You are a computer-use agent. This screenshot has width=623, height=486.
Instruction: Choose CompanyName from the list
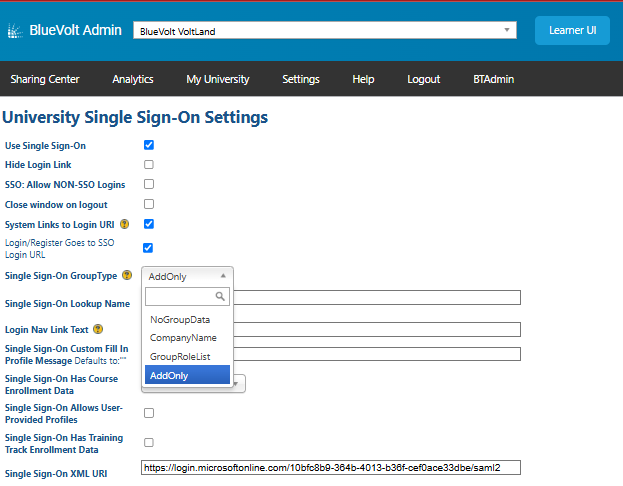(x=187, y=338)
